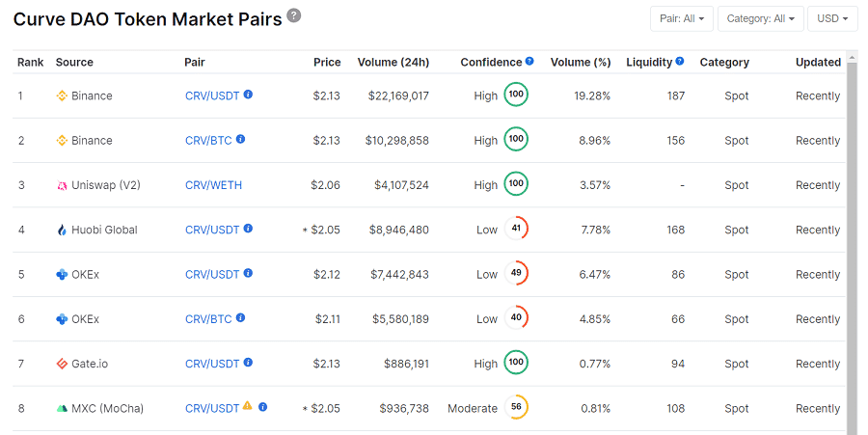Screen dimensions: 868x435
Task: Click the yellow warning icon on MXC pair
Action: 248,406
